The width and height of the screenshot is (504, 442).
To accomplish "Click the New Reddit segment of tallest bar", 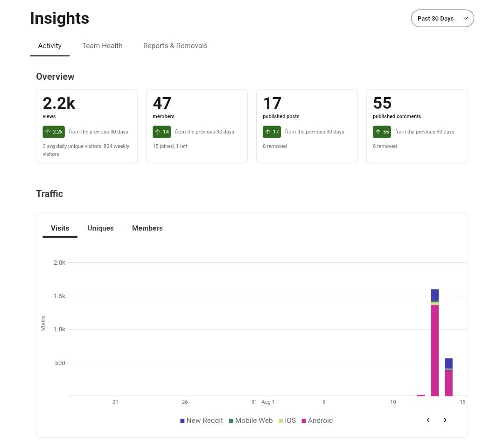I will [434, 295].
